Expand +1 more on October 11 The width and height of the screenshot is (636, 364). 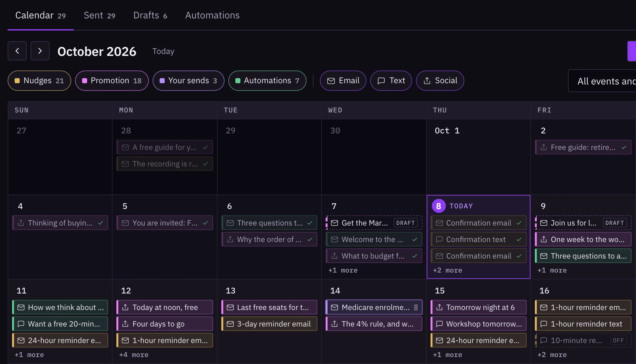tap(29, 355)
